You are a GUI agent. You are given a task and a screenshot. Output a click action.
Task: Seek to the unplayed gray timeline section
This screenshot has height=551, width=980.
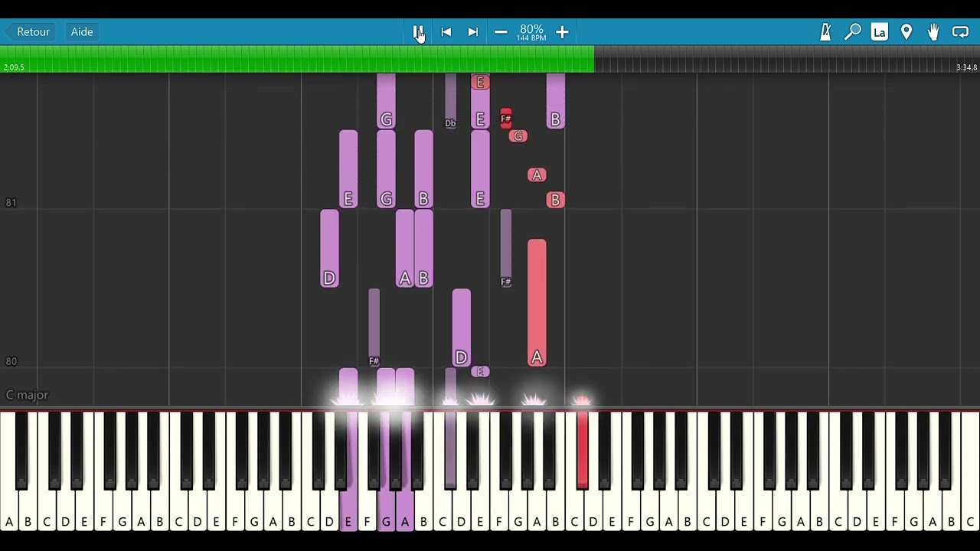787,59
